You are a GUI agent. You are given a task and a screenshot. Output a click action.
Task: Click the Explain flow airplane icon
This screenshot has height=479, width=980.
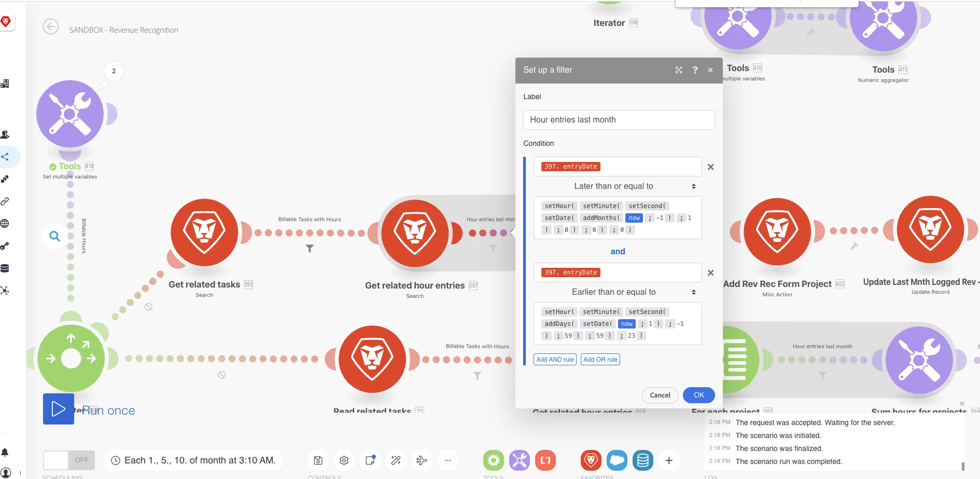click(x=422, y=460)
